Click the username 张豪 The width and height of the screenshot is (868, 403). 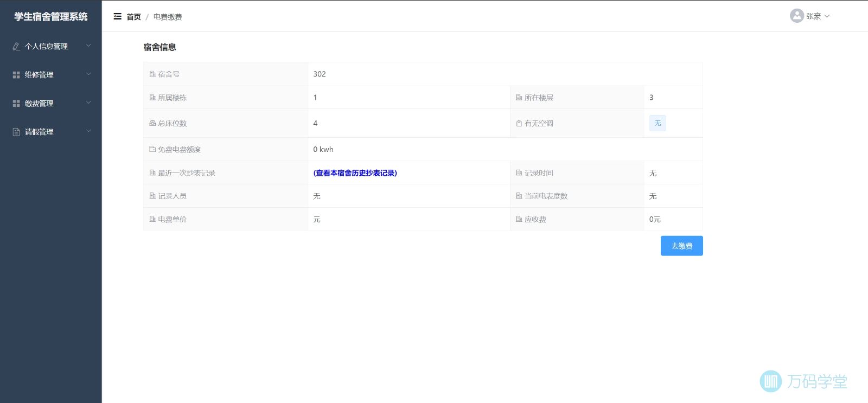point(813,16)
